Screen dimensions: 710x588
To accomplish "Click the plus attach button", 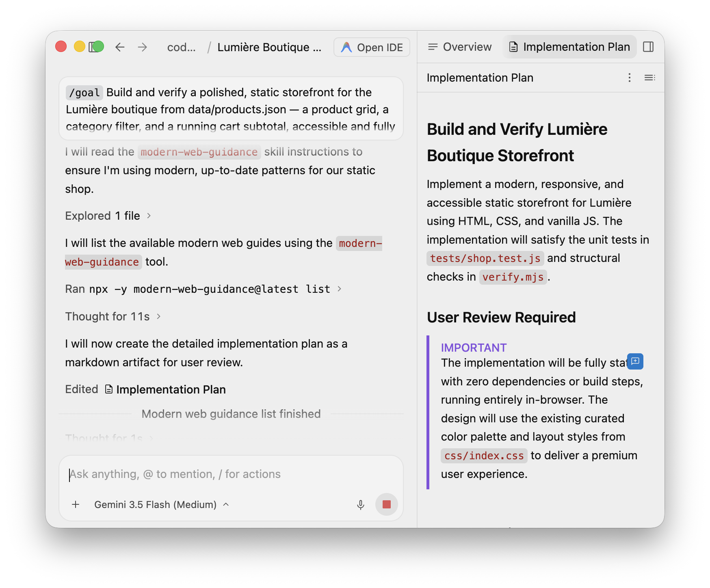I will pyautogui.click(x=76, y=504).
